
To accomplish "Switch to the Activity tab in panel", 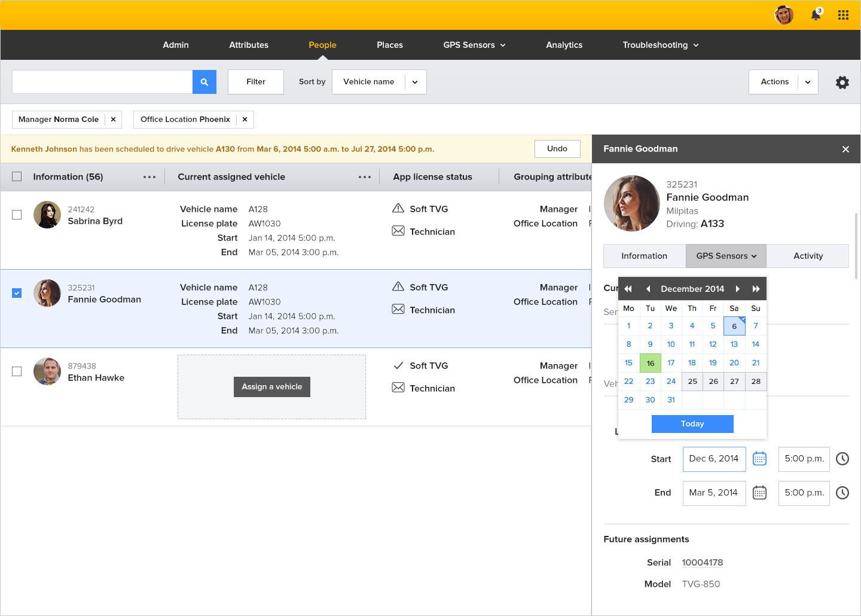I will (808, 256).
